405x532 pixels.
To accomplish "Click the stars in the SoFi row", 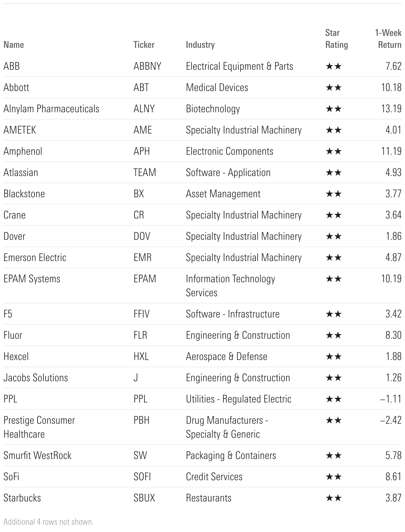I will click(x=334, y=477).
